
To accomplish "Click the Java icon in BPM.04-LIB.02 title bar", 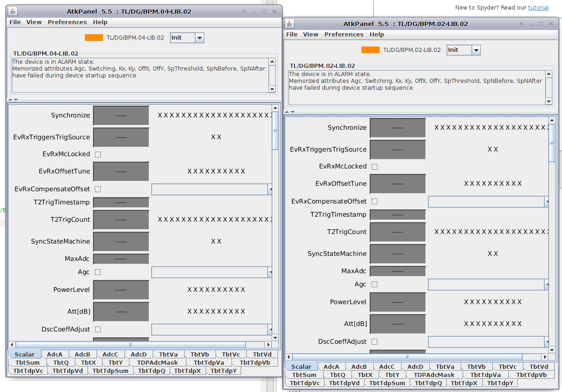I will click(13, 11).
